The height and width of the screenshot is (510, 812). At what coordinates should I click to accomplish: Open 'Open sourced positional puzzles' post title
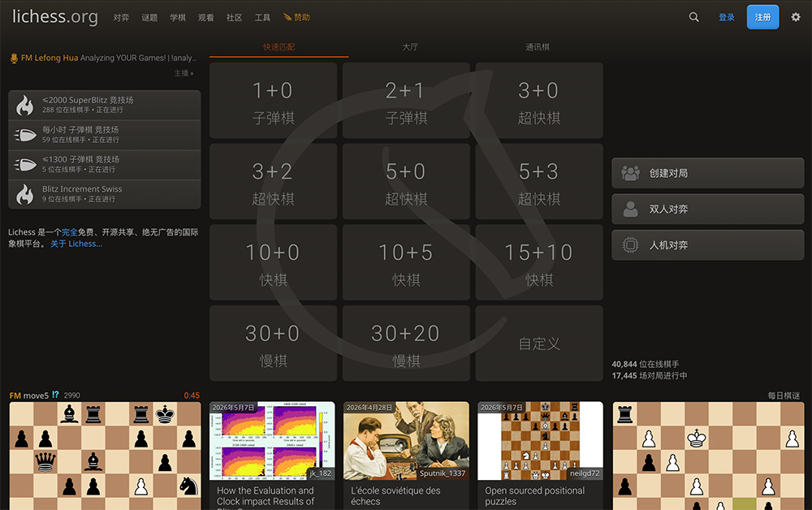coord(534,496)
